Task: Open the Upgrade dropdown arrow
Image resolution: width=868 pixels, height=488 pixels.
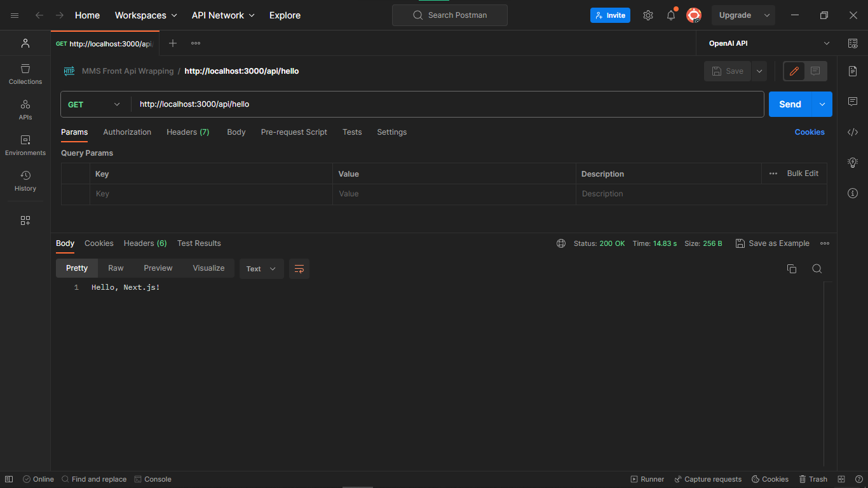Action: [767, 15]
